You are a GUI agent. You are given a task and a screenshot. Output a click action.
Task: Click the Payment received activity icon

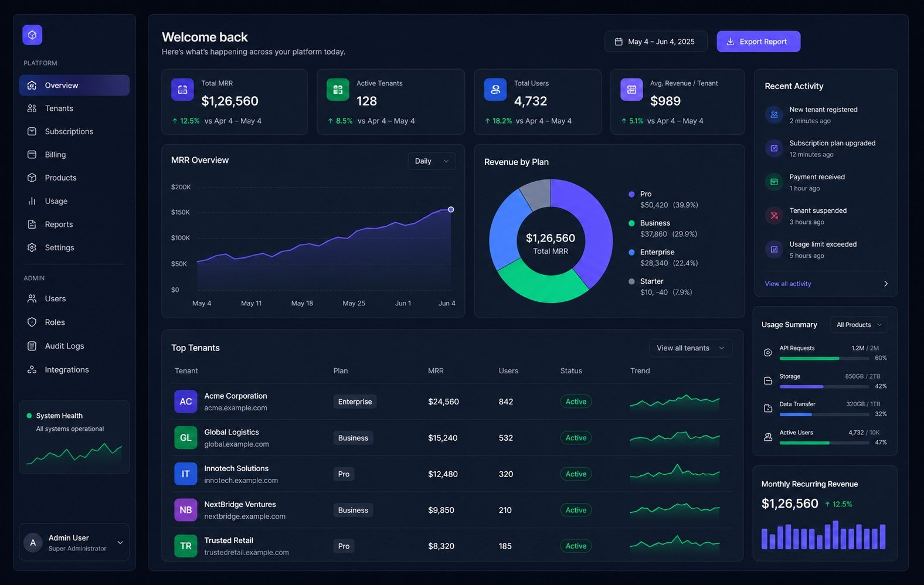point(774,182)
